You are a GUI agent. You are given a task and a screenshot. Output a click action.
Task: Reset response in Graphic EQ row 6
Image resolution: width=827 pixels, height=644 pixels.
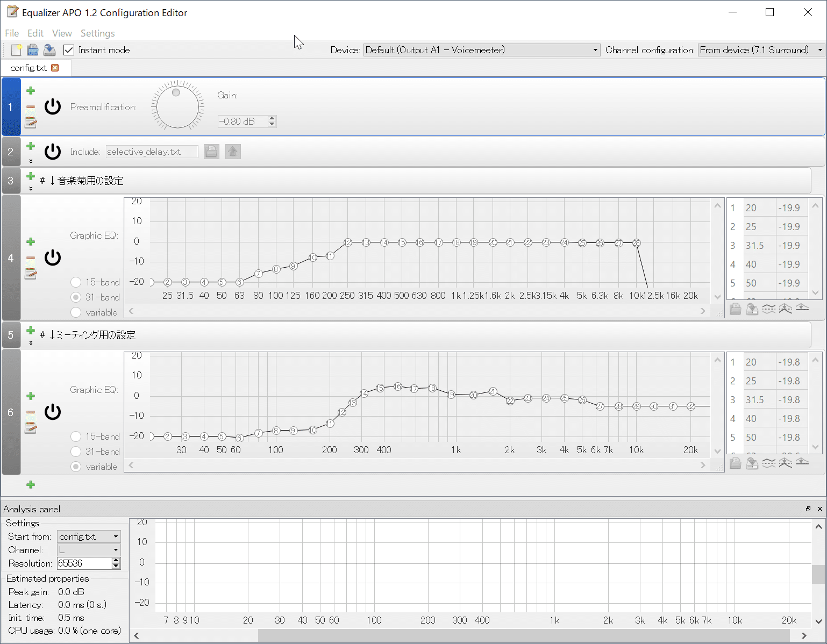click(x=802, y=463)
